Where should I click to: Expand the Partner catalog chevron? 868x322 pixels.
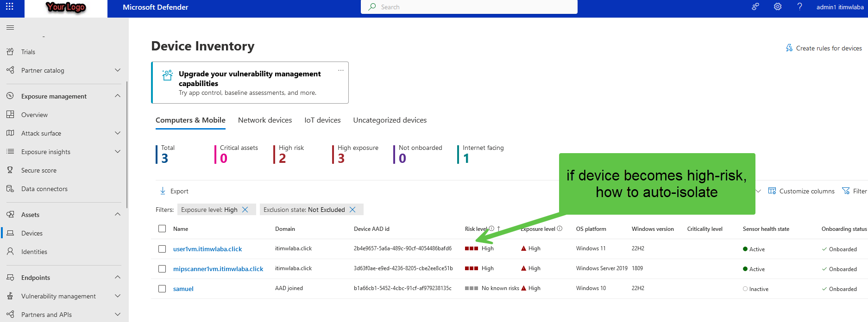tap(118, 70)
